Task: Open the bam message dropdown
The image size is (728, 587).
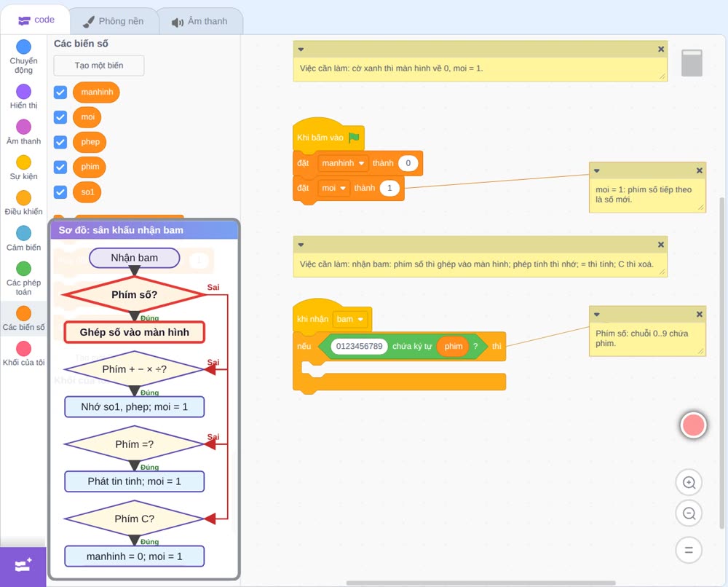Action: (350, 319)
